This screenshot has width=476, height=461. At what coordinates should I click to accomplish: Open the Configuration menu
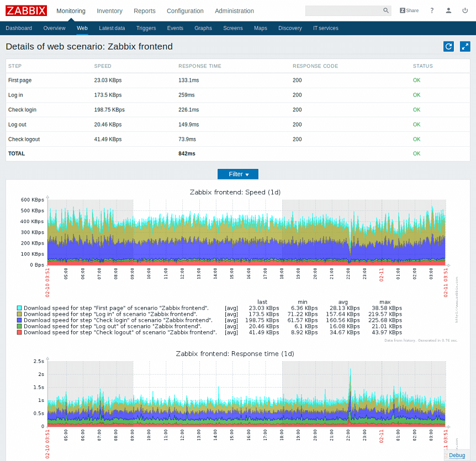(x=185, y=11)
